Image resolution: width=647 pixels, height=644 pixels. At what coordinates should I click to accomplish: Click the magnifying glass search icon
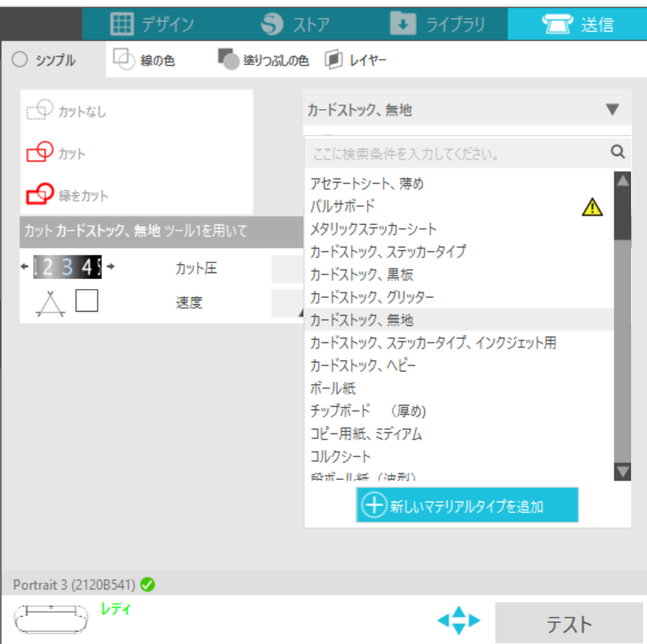tap(617, 152)
